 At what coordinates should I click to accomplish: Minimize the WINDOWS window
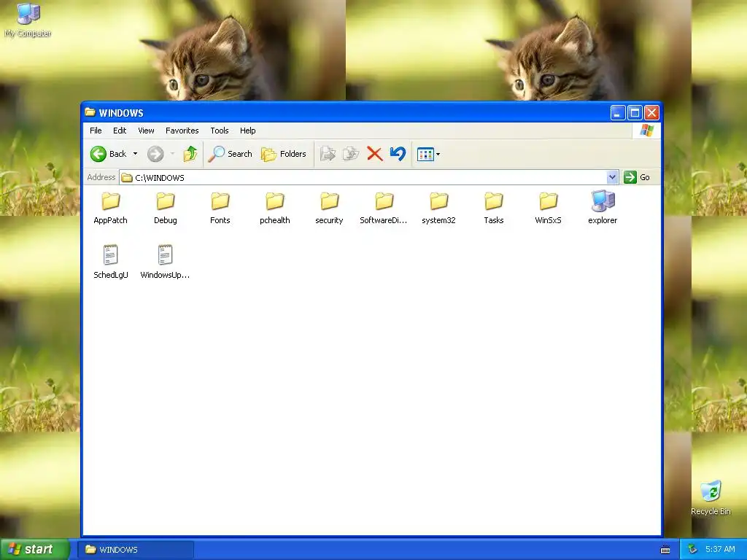click(618, 113)
